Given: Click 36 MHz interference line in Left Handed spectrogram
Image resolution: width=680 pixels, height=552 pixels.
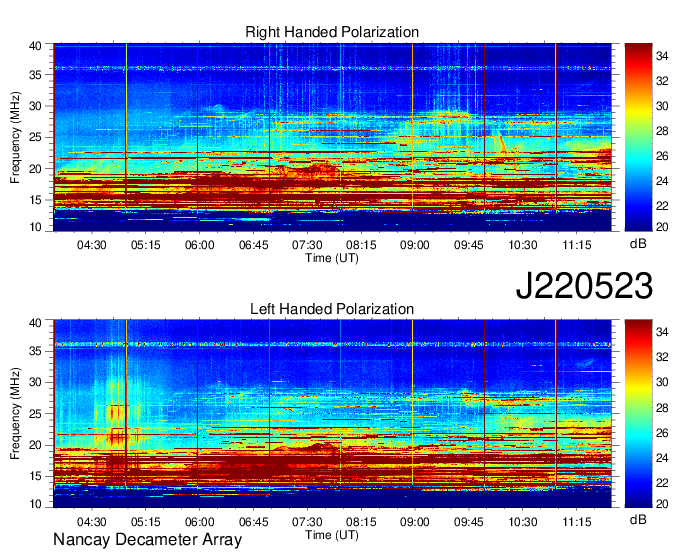Looking at the screenshot, I should 332,345.
